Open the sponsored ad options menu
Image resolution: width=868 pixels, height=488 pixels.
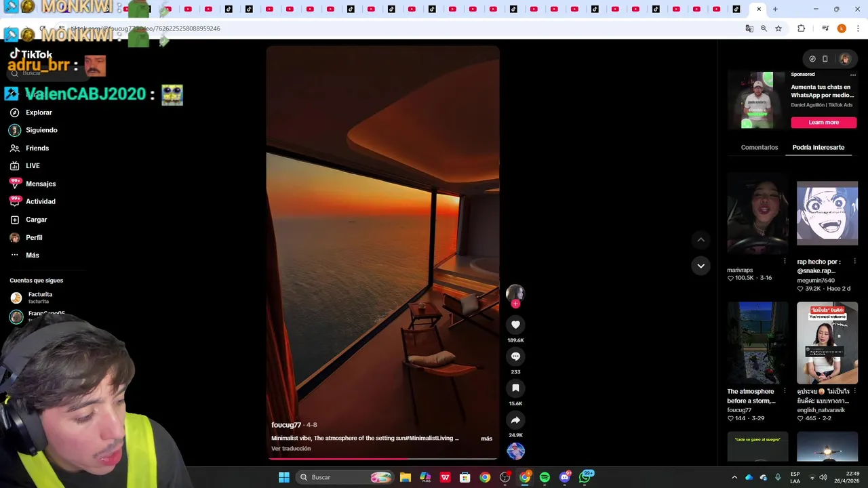[x=853, y=75]
